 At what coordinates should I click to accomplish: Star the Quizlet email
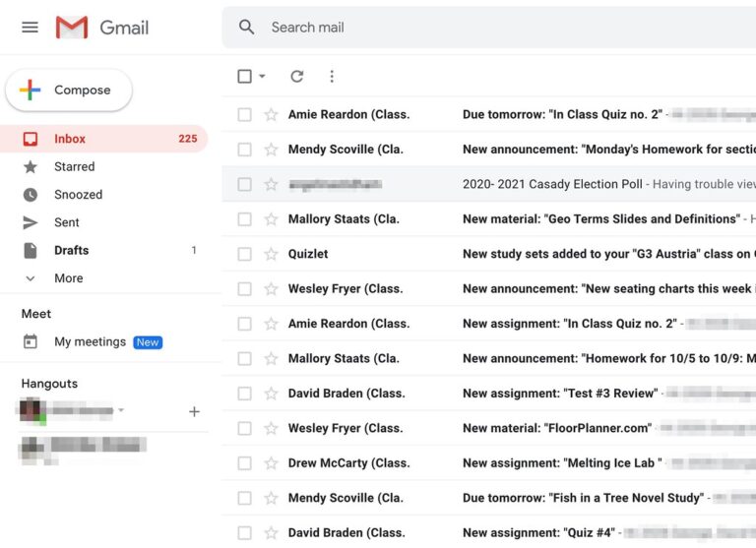pyautogui.click(x=271, y=254)
